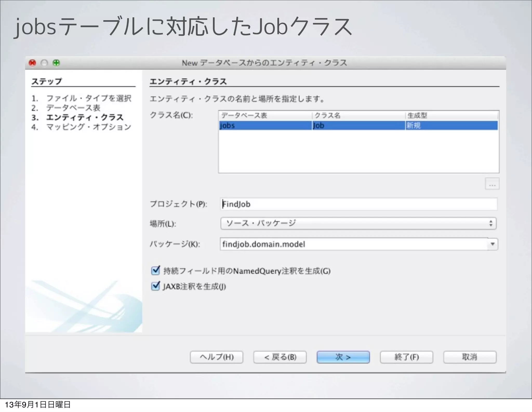Click the red close window button
Screen dimensions: 532x412
point(32,63)
